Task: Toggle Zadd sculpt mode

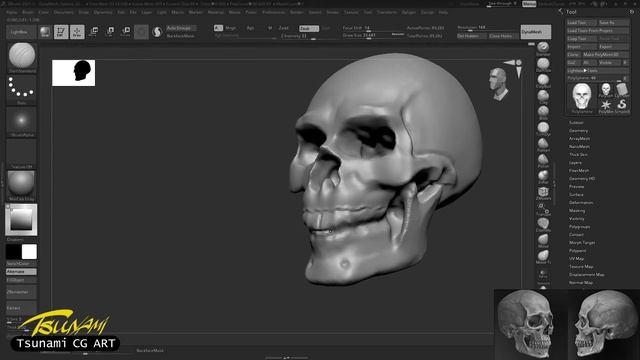Action: click(x=283, y=28)
